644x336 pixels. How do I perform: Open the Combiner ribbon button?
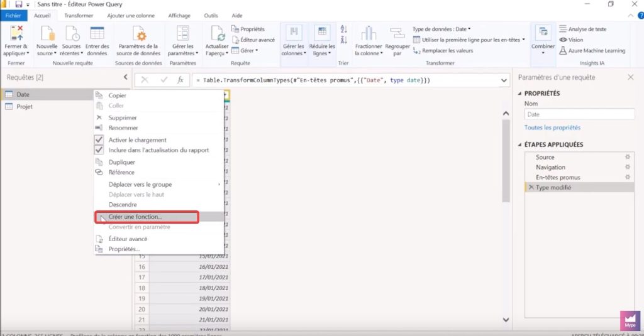(543, 40)
